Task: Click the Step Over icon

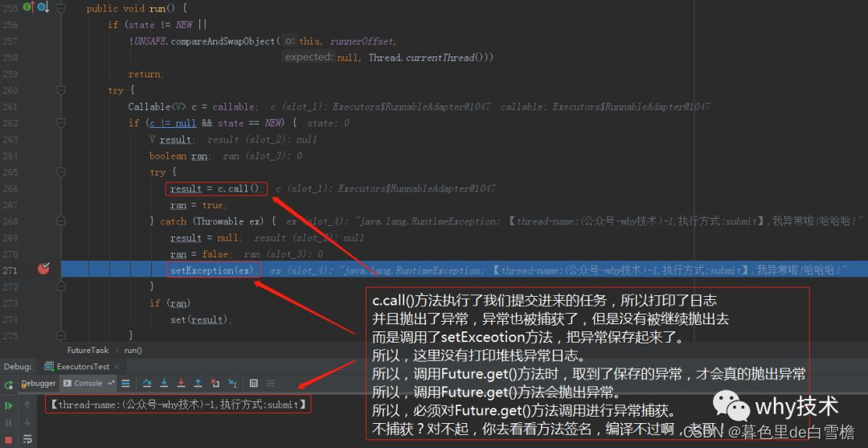Action: click(x=147, y=383)
